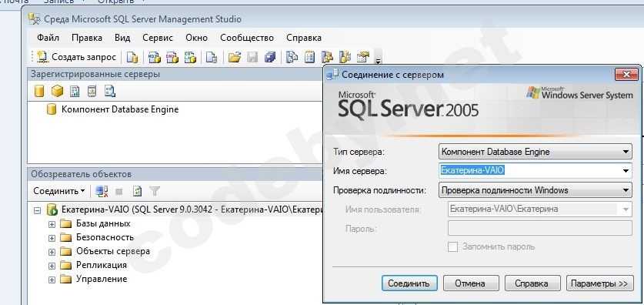This screenshot has width=644, height=305.
Task: Select the Управление tree label
Action: click(x=102, y=279)
